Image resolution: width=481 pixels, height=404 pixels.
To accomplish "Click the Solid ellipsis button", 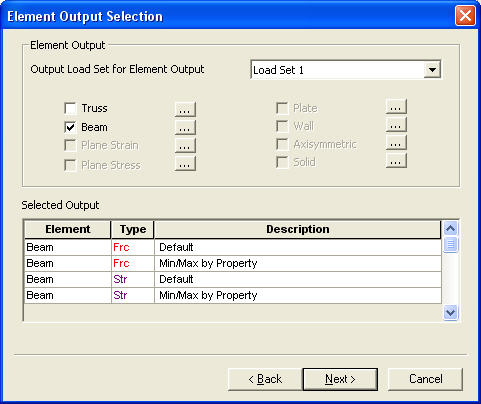I will (x=396, y=161).
